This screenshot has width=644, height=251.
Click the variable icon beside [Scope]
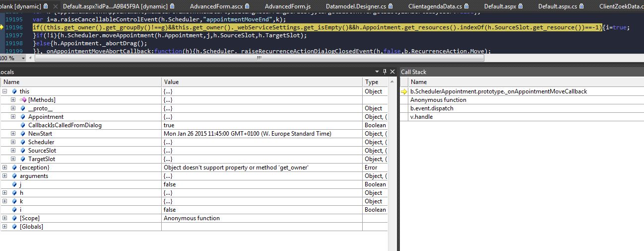pyautogui.click(x=14, y=218)
